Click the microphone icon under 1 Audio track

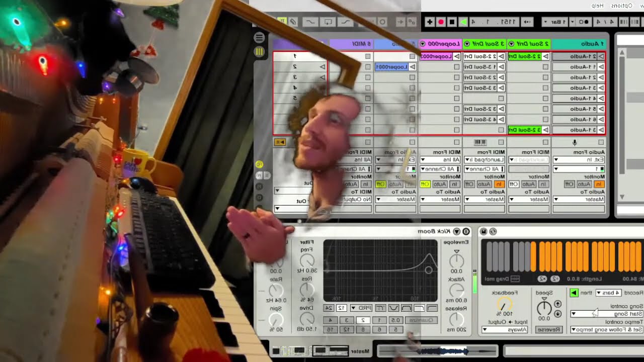pyautogui.click(x=575, y=143)
